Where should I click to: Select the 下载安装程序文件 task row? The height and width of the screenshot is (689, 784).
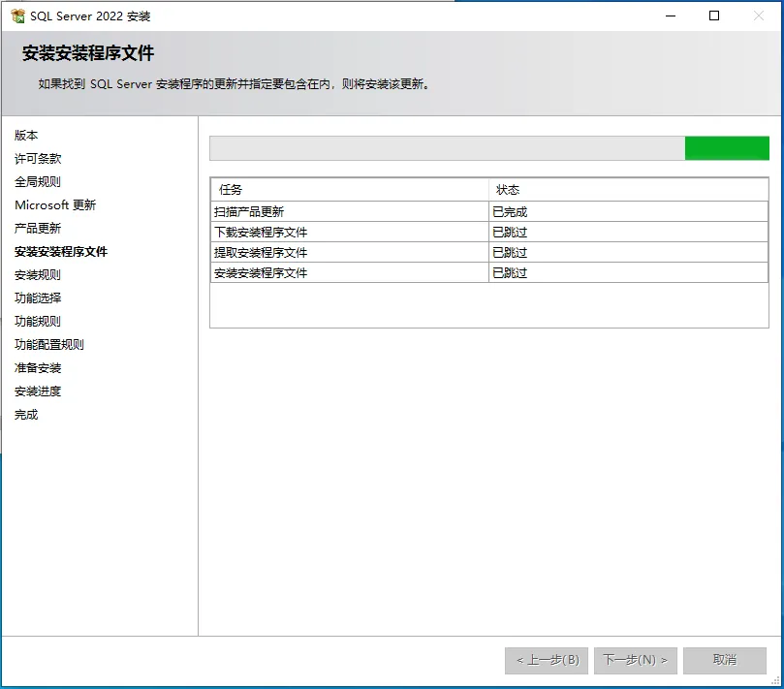[x=489, y=232]
